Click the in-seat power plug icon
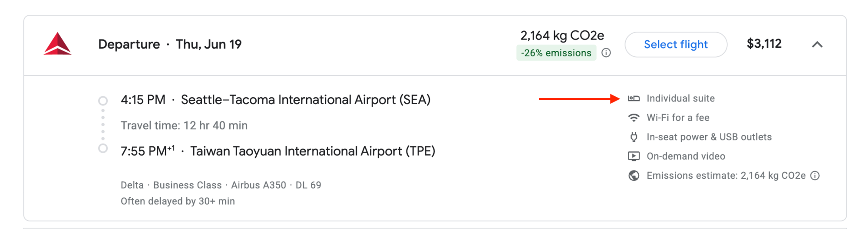Image resolution: width=868 pixels, height=229 pixels. coord(634,137)
